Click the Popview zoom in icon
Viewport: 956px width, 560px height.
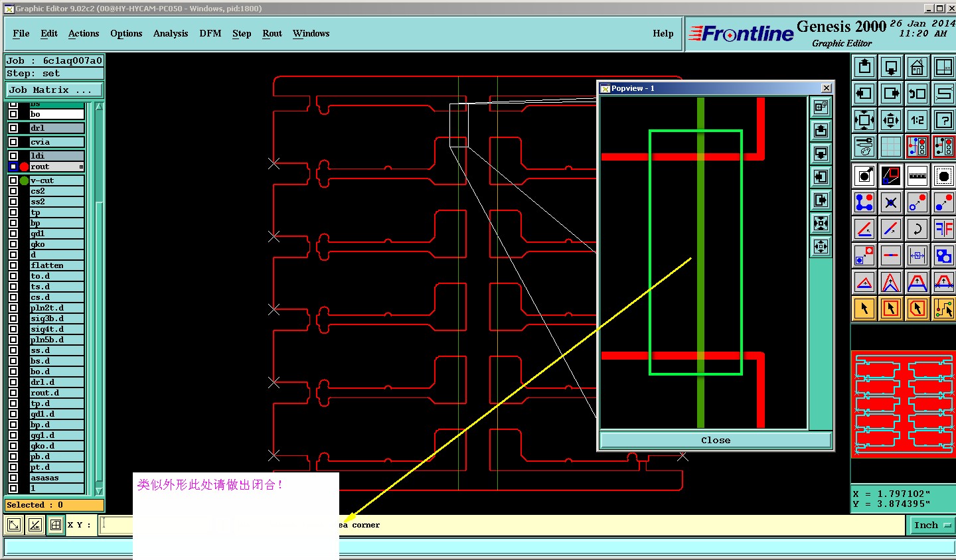[x=821, y=224]
